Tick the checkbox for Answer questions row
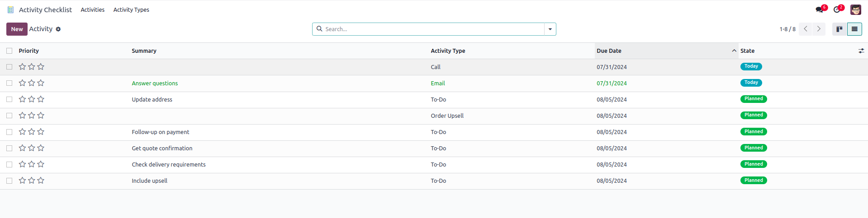868x218 pixels. (x=9, y=83)
